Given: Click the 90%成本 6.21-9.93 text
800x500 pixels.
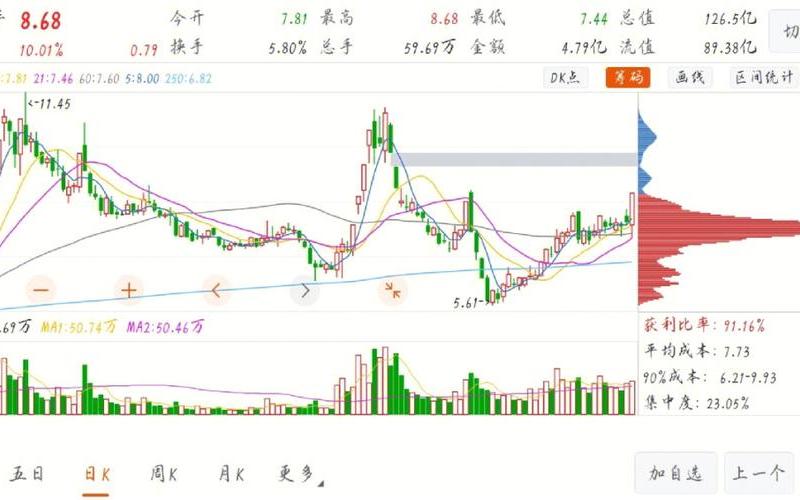Looking at the screenshot, I should tap(710, 378).
